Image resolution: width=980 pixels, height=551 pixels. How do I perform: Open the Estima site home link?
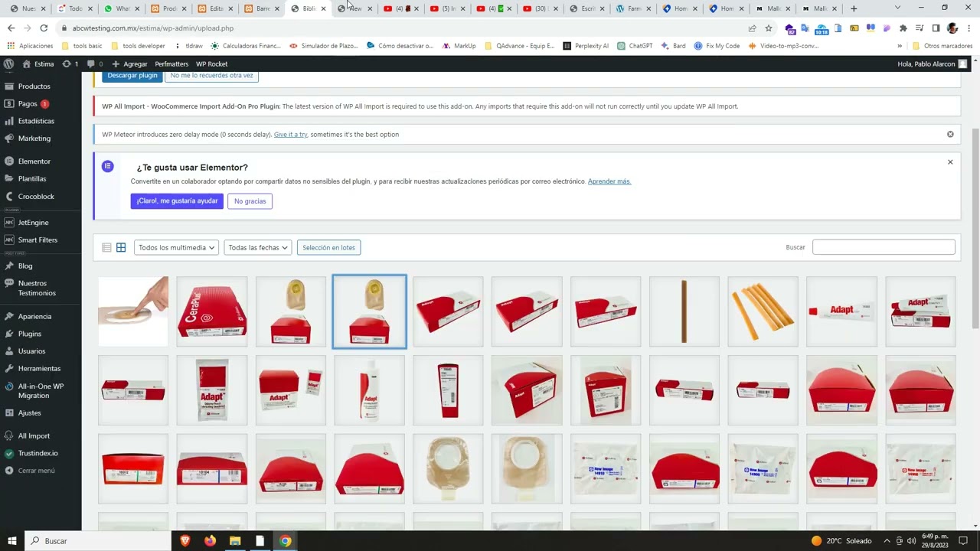(38, 64)
